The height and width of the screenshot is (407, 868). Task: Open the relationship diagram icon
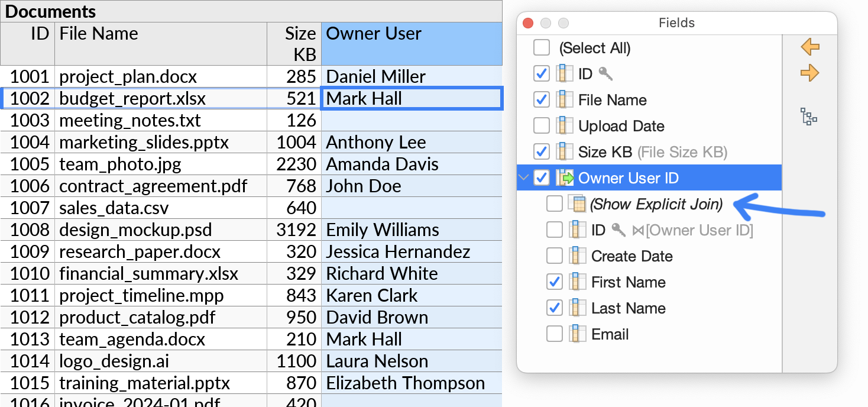coord(809,117)
